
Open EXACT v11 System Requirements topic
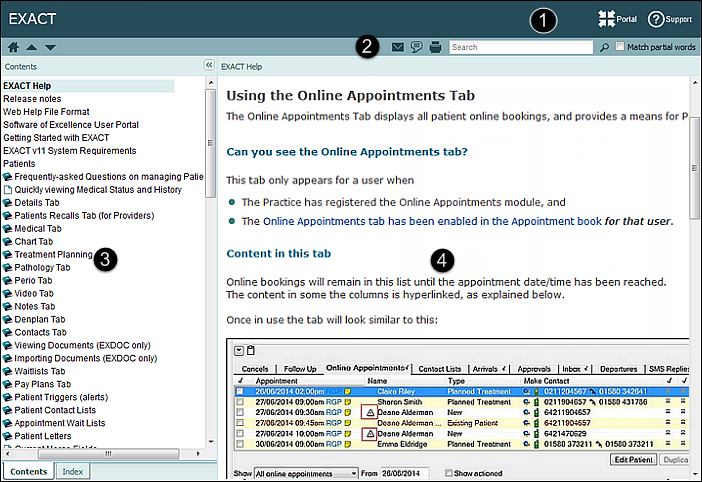[69, 151]
